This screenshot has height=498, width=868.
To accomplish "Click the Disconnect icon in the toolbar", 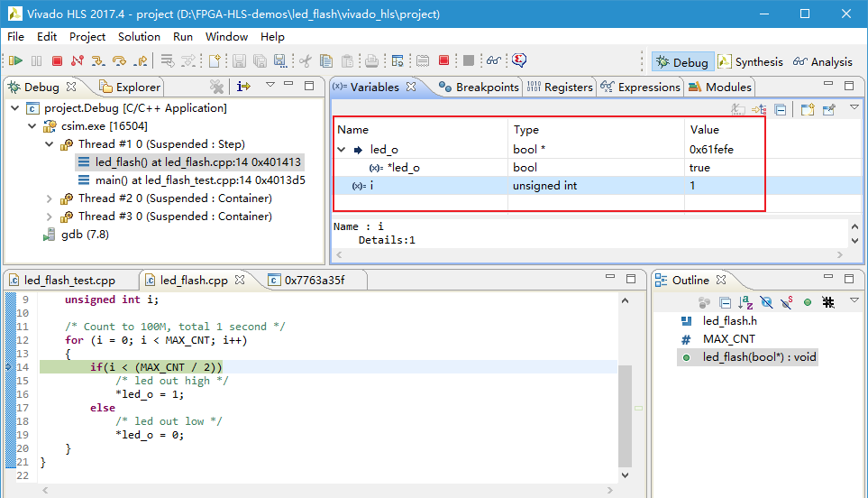I will [77, 61].
